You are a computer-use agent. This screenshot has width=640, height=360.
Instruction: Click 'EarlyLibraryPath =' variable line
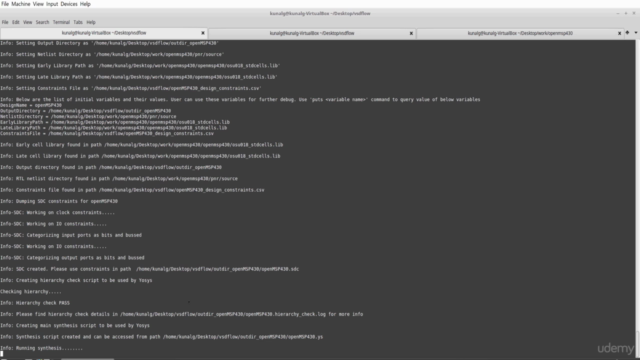pyautogui.click(x=115, y=122)
